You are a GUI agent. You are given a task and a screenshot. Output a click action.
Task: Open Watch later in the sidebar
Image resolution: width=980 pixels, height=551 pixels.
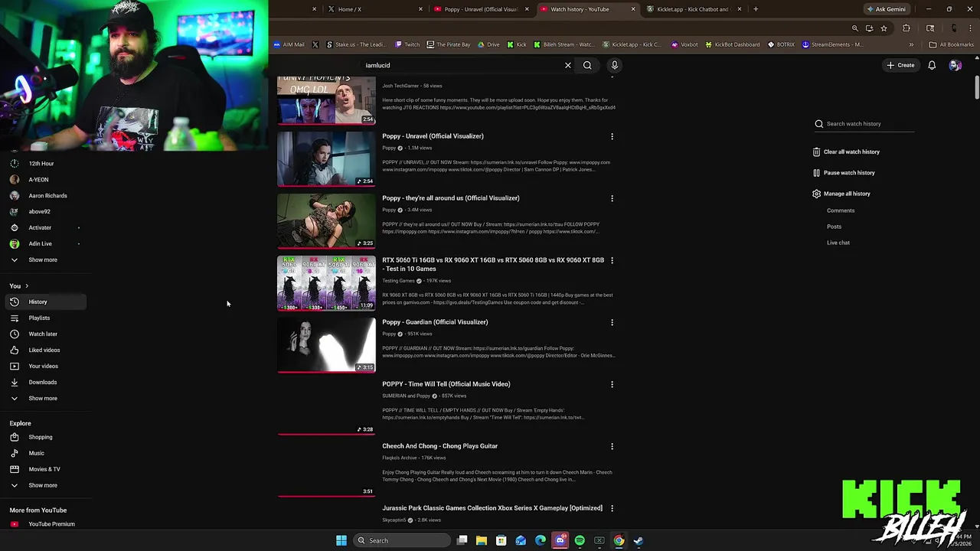[x=44, y=334]
